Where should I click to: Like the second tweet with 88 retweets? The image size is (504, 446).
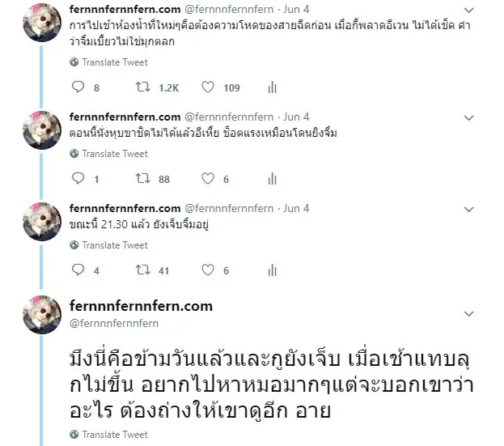point(208,178)
